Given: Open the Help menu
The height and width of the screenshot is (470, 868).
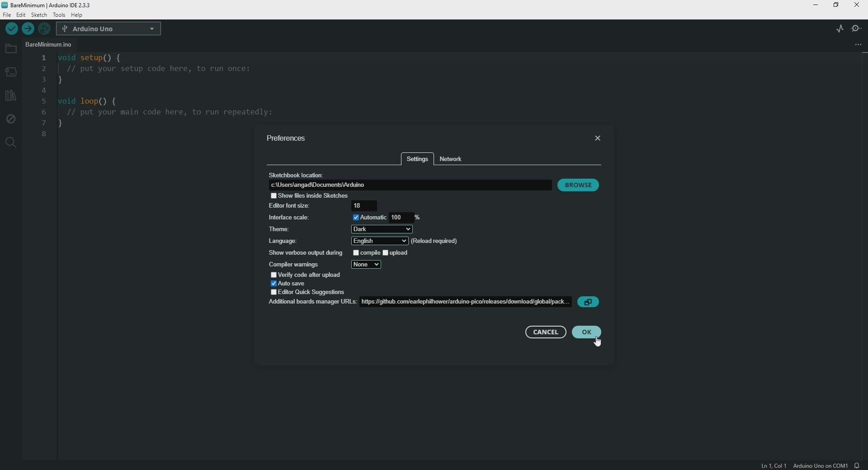Looking at the screenshot, I should 77,15.
